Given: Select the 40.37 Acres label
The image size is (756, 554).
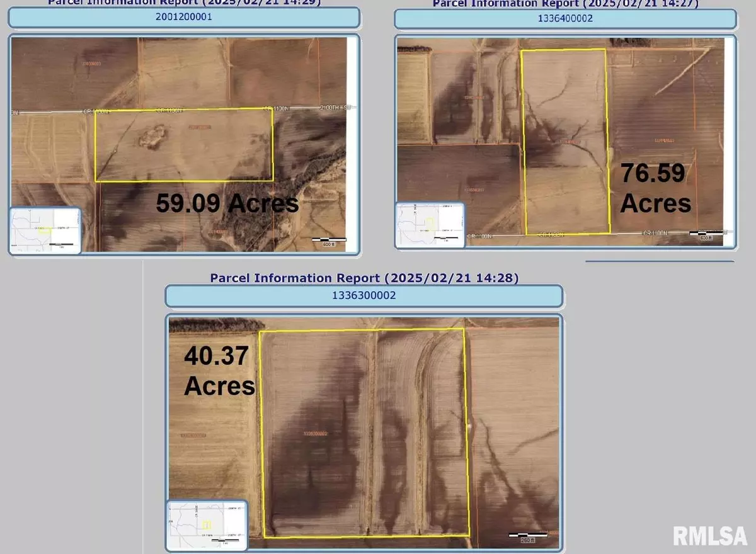Looking at the screenshot, I should 219,371.
